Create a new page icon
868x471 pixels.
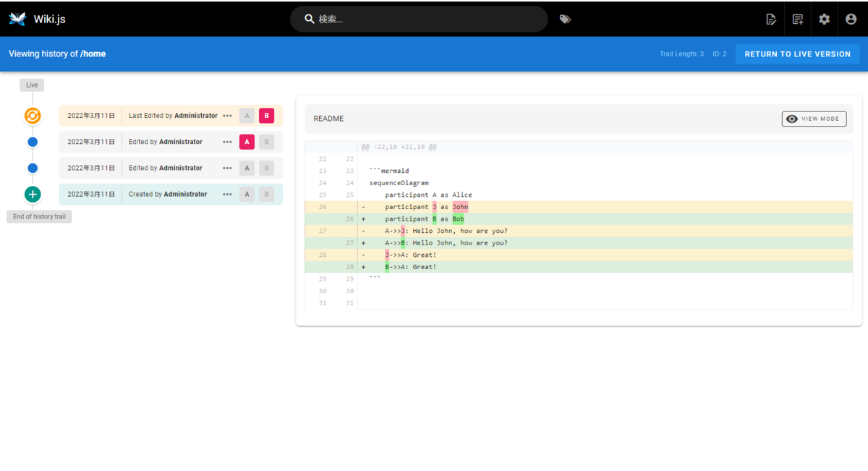click(798, 20)
